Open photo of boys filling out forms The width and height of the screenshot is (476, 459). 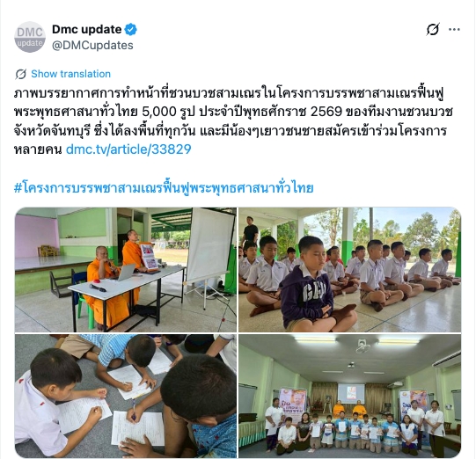coord(126,396)
